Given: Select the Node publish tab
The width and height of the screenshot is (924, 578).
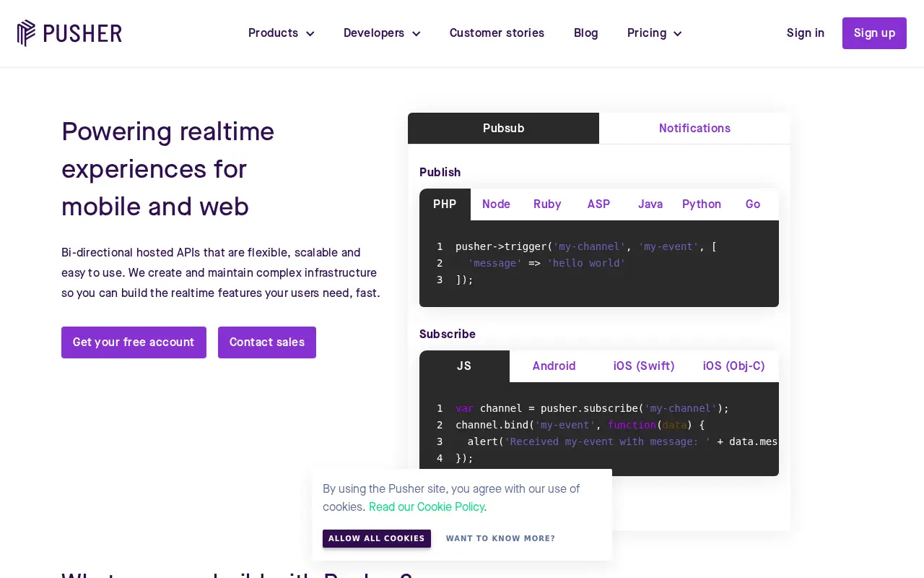Looking at the screenshot, I should coord(496,204).
